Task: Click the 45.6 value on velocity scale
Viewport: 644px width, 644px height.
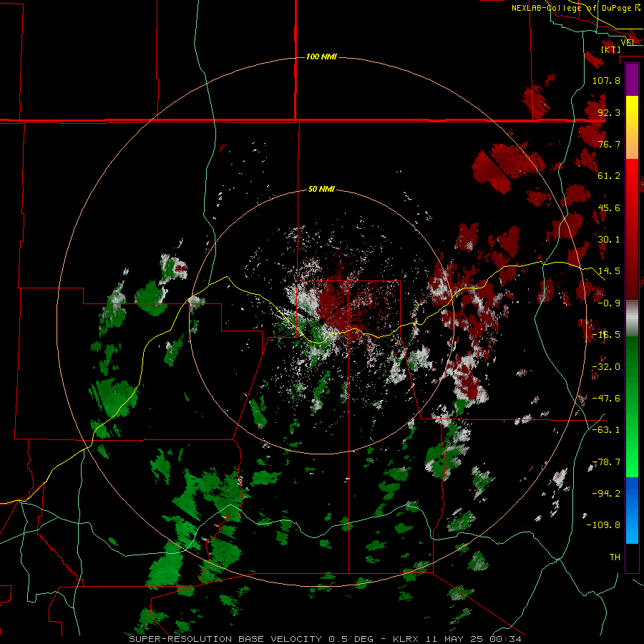Action: tap(609, 208)
